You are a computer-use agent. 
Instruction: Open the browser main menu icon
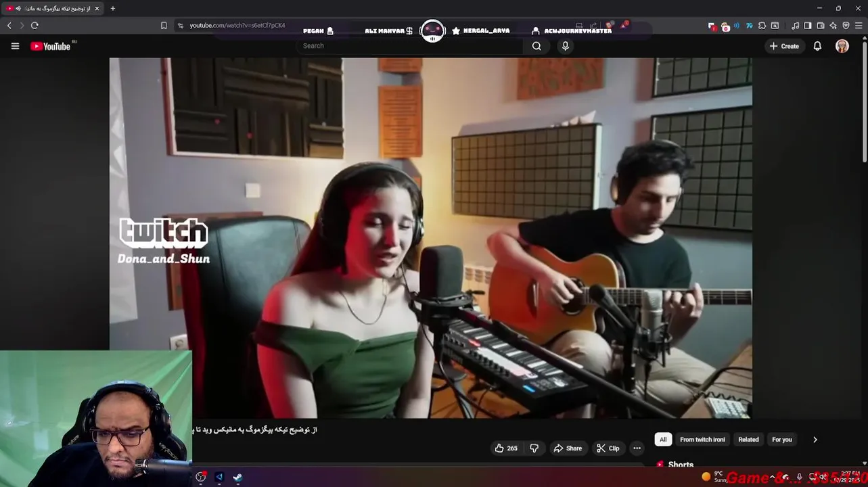pyautogui.click(x=859, y=26)
